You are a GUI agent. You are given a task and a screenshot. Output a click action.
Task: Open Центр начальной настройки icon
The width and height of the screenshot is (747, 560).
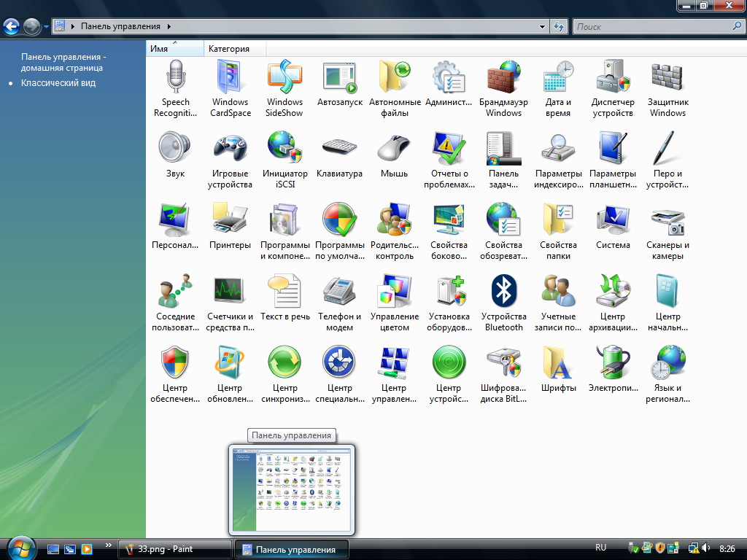[x=667, y=291]
